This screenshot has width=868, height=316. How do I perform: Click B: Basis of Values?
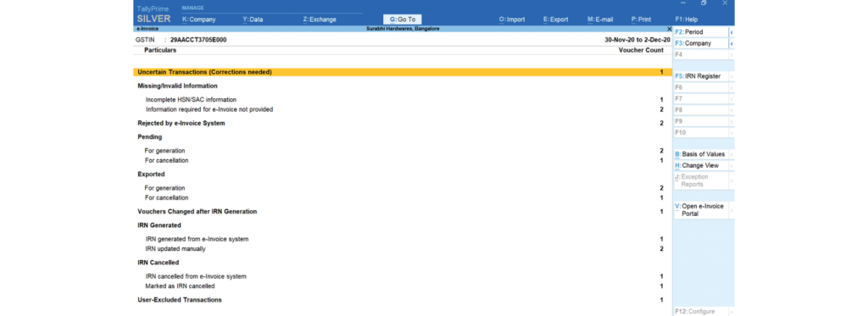pos(700,154)
